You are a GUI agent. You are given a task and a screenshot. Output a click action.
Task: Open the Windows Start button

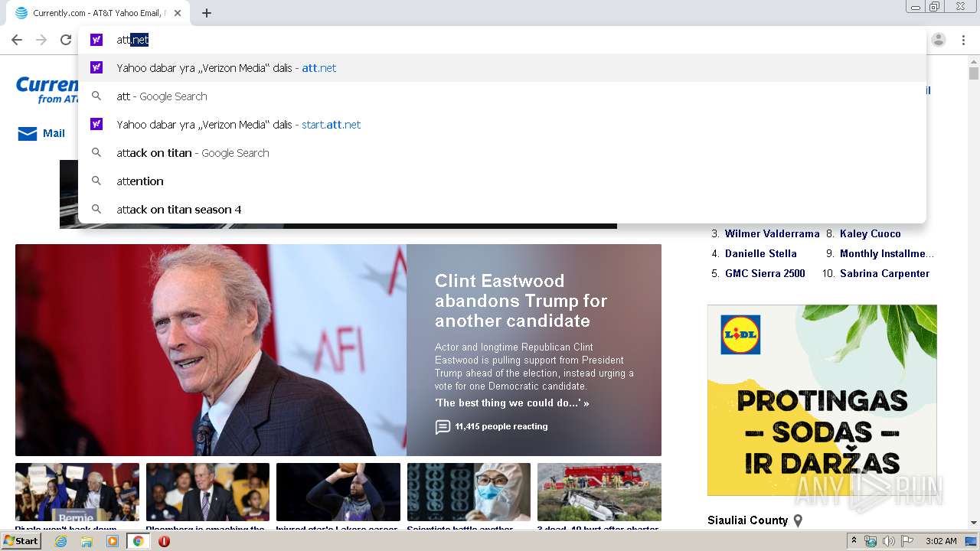[21, 541]
